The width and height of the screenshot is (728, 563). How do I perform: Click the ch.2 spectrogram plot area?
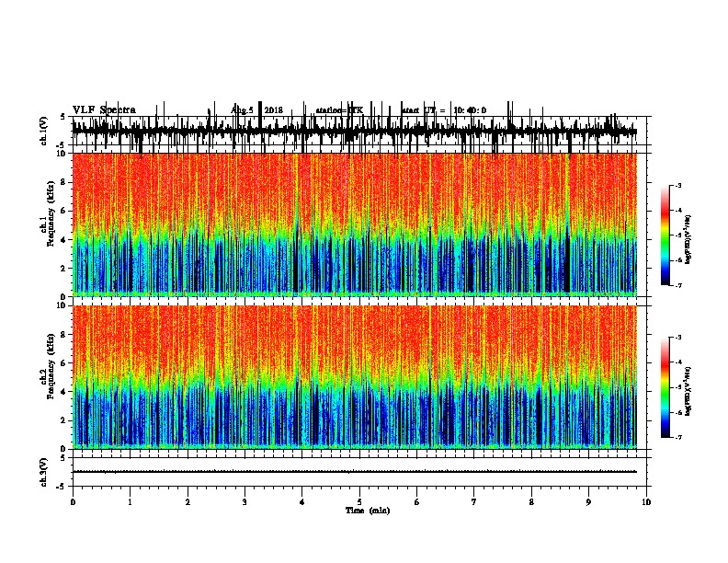(x=354, y=377)
